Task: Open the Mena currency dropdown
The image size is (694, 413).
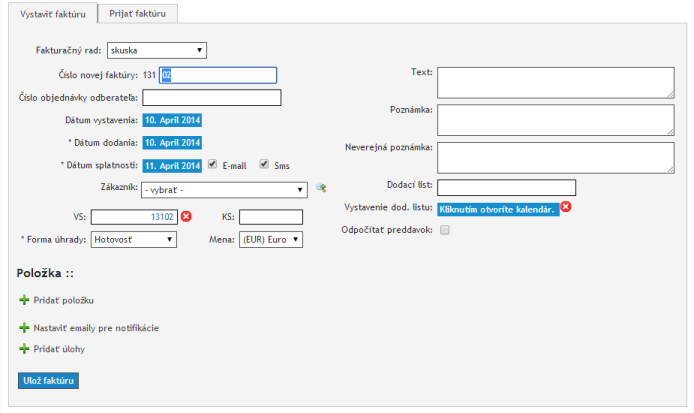Action: (x=271, y=240)
